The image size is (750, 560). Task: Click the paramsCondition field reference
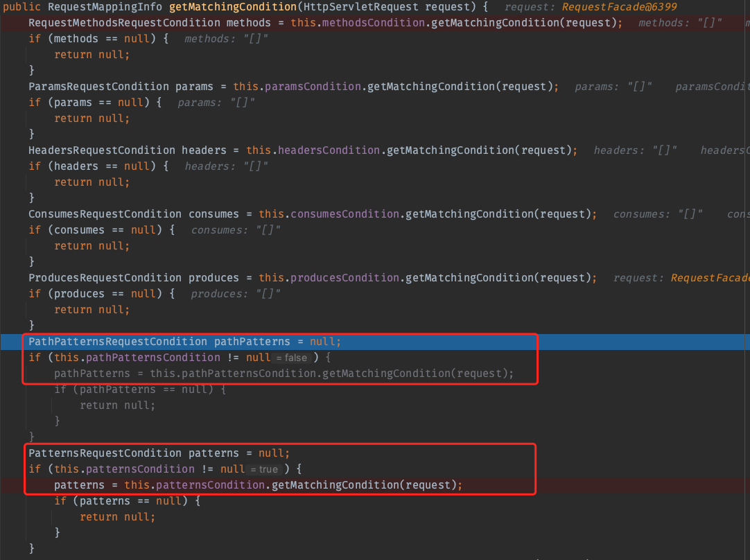(x=313, y=87)
